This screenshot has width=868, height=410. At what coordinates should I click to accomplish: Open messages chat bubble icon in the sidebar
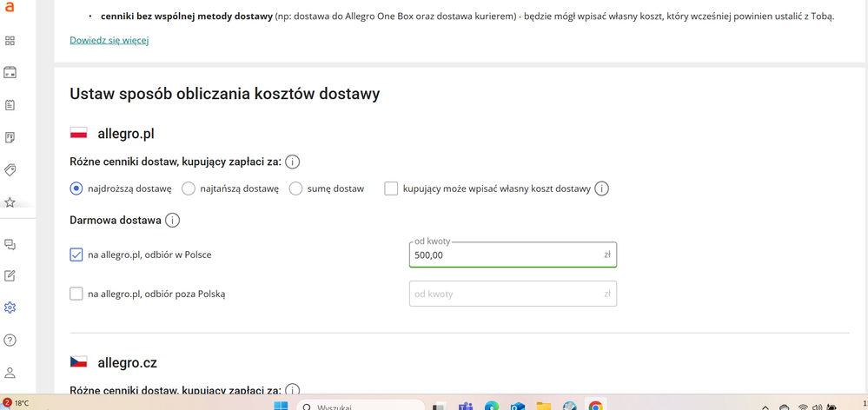[10, 245]
